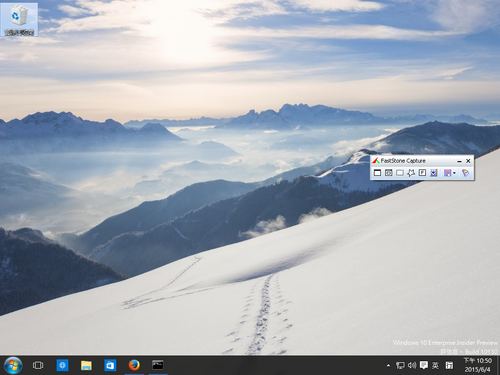Capture freehand region in FastStone
The width and height of the screenshot is (500, 375).
(411, 173)
